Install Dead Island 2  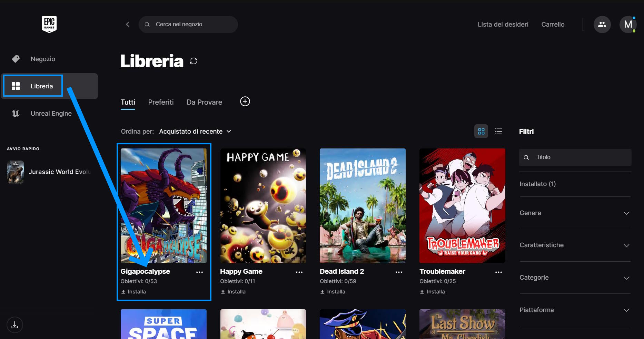tap(333, 292)
